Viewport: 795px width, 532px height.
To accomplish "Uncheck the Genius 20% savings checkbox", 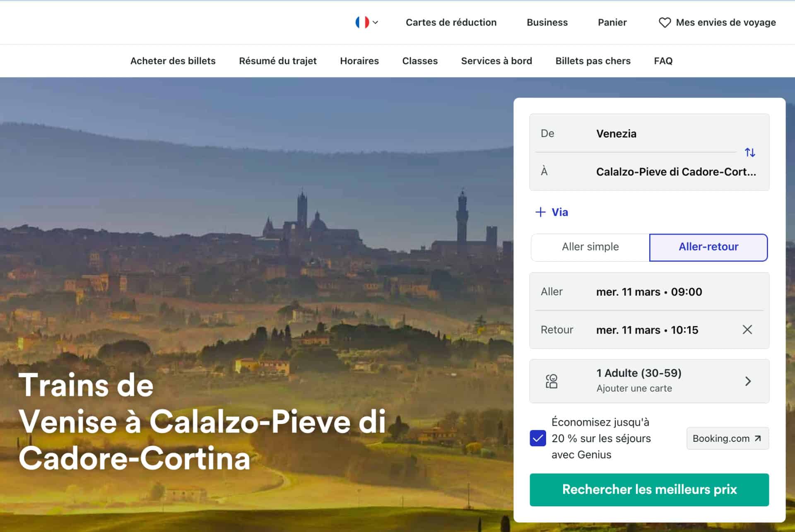I will [x=537, y=438].
